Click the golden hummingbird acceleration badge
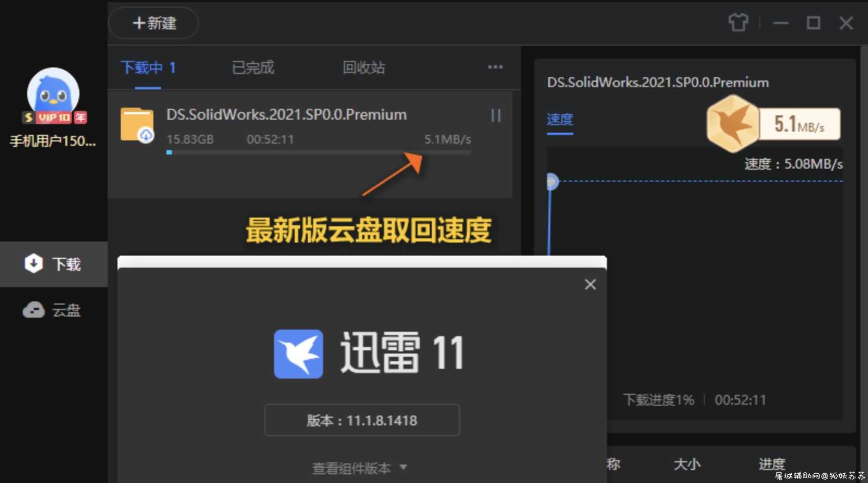 coord(733,123)
